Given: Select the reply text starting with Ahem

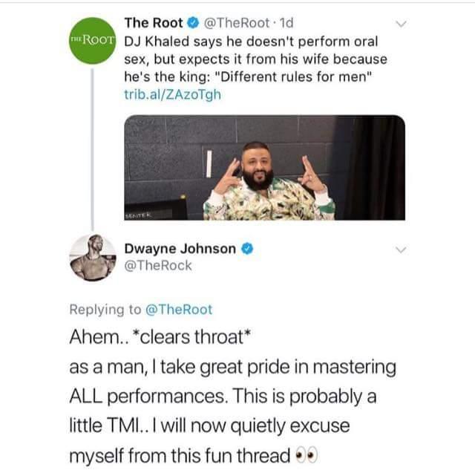Looking at the screenshot, I should pos(232,396).
